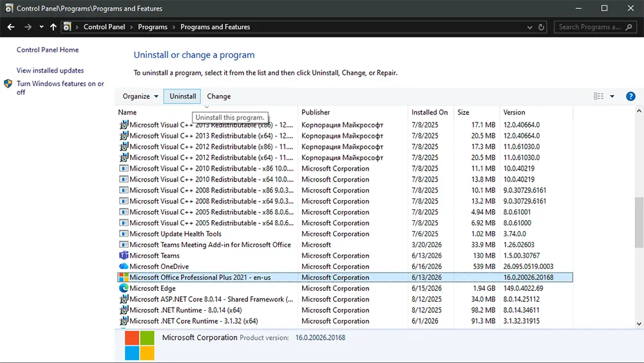Image resolution: width=644 pixels, height=363 pixels.
Task: Click version 149.0.4022.69 cell
Action: (523, 288)
